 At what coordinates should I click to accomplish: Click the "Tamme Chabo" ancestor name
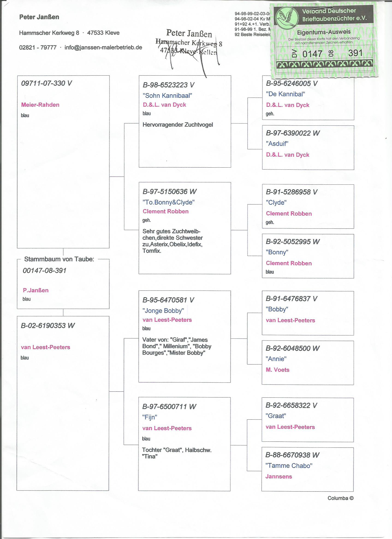pyautogui.click(x=289, y=465)
